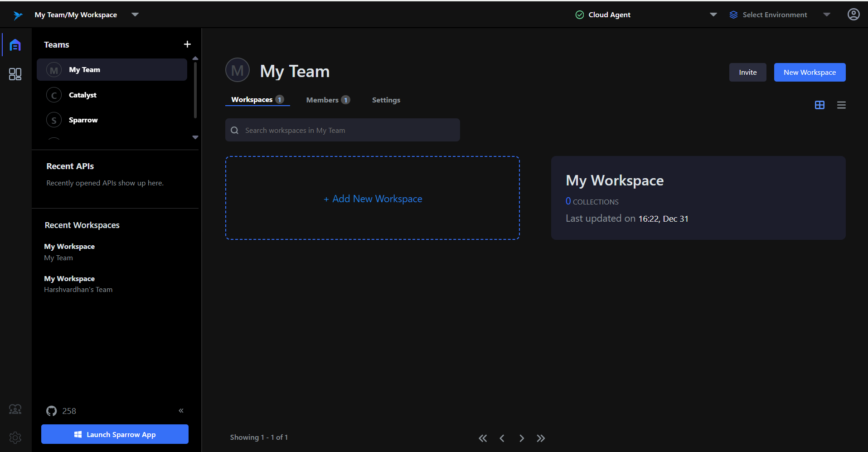Viewport: 868px width, 452px height.
Task: Open recent My Workspace under Harshvardhan's Team
Action: click(78, 284)
